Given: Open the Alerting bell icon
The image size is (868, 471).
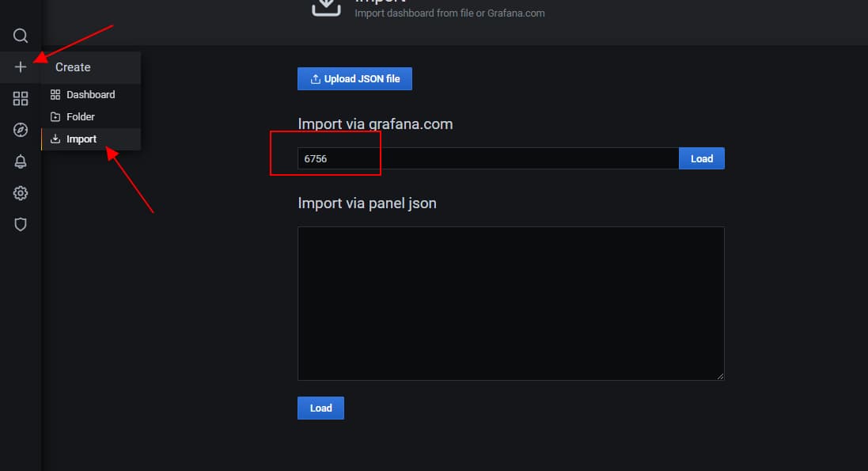Looking at the screenshot, I should (x=21, y=161).
